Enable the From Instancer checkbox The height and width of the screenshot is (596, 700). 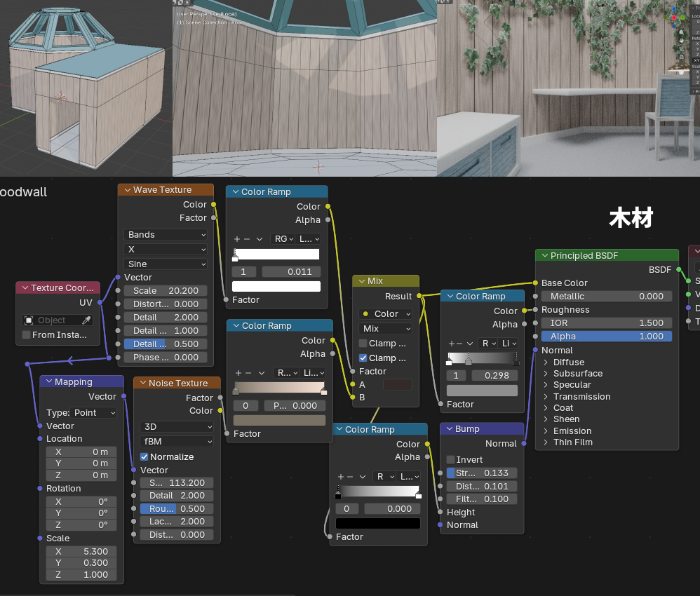pyautogui.click(x=27, y=335)
